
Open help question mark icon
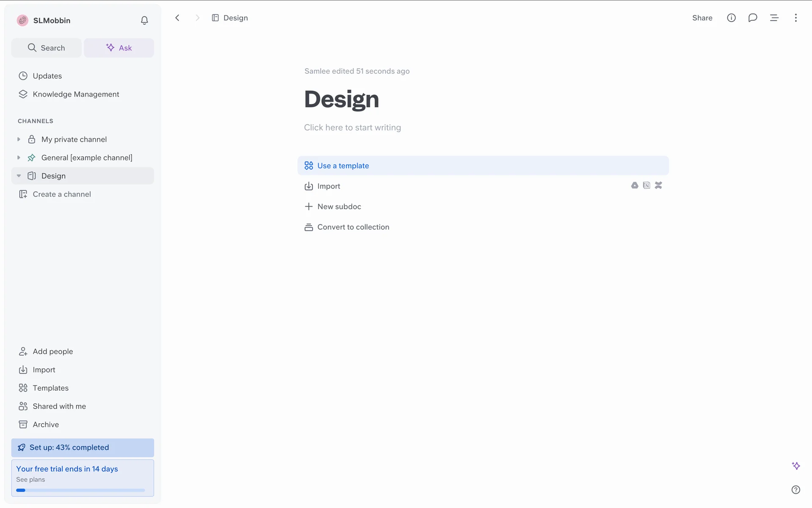(x=796, y=490)
